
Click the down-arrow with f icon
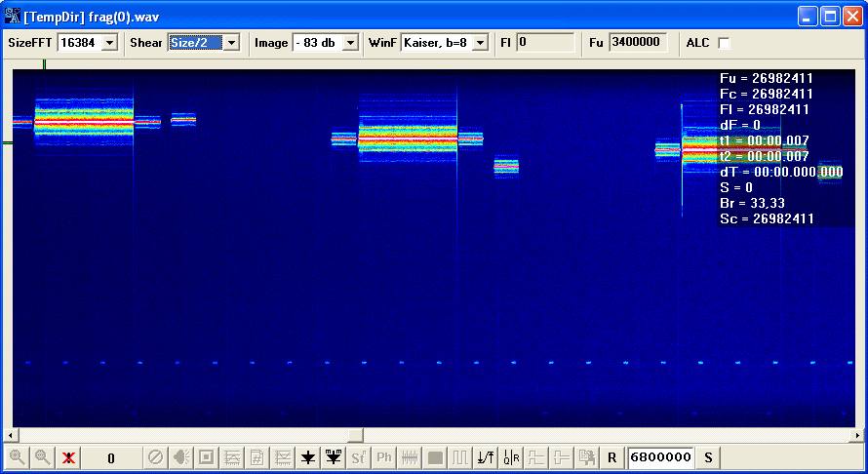[486, 457]
